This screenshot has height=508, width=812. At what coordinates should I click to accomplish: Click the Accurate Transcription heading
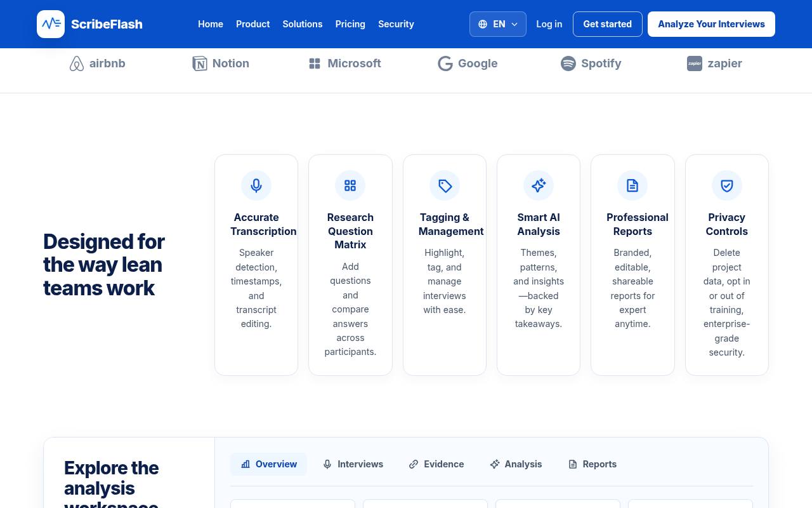tap(263, 224)
